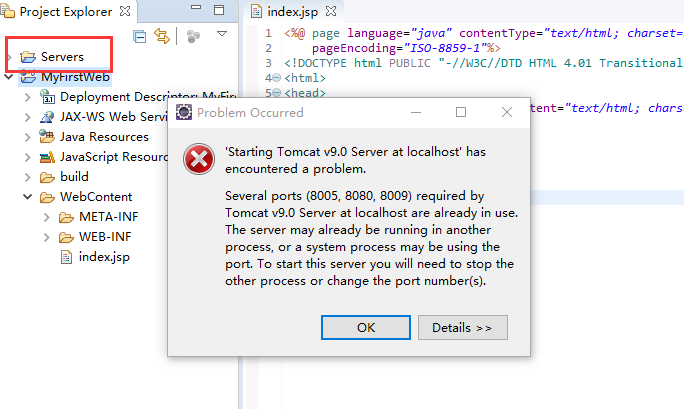
Task: Select JavaScript Resources label
Action: [x=114, y=157]
